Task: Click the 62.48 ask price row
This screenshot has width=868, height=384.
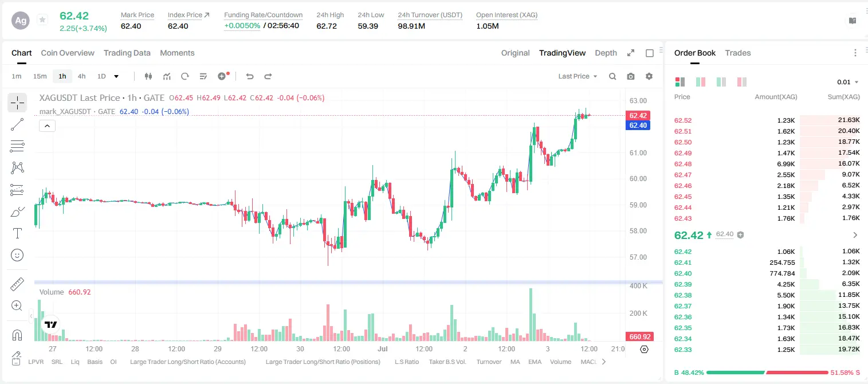Action: point(767,164)
